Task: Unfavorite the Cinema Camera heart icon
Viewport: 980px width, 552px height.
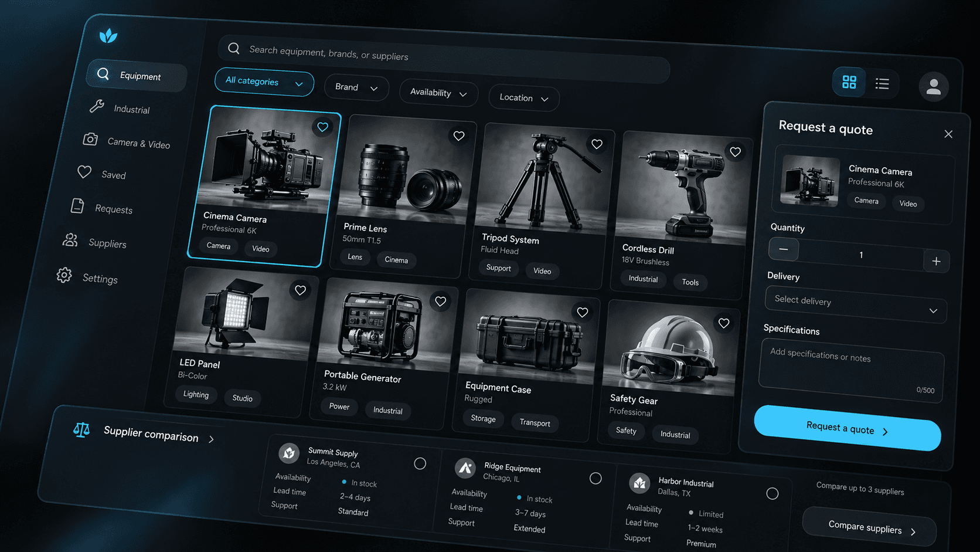Action: coord(322,127)
